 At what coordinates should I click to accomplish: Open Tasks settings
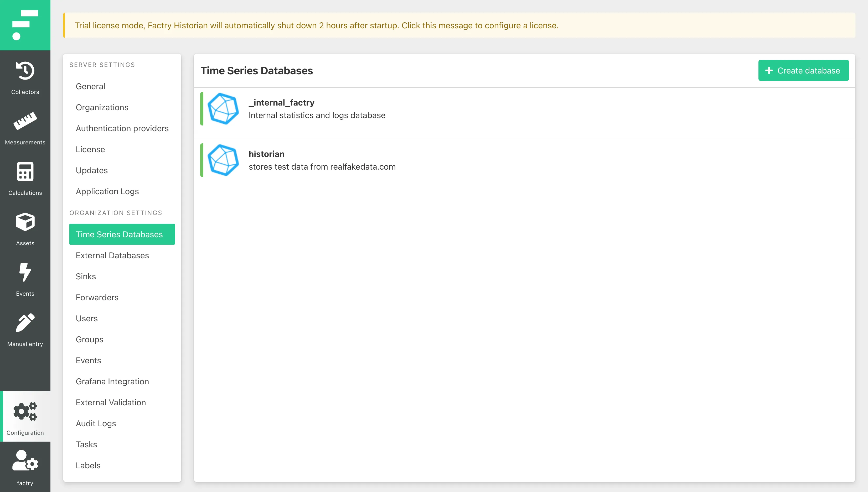[x=122, y=444]
